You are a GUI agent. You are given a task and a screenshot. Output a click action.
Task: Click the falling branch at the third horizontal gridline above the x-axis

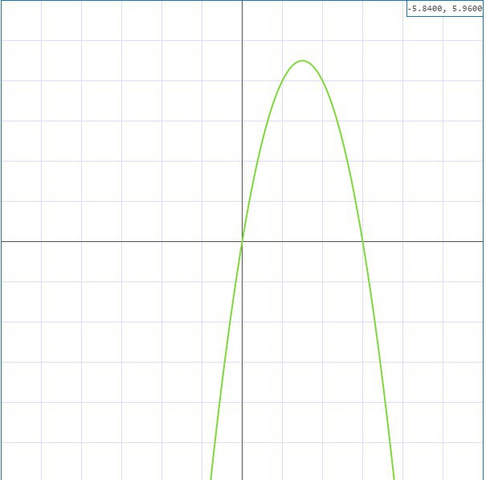coord(337,121)
